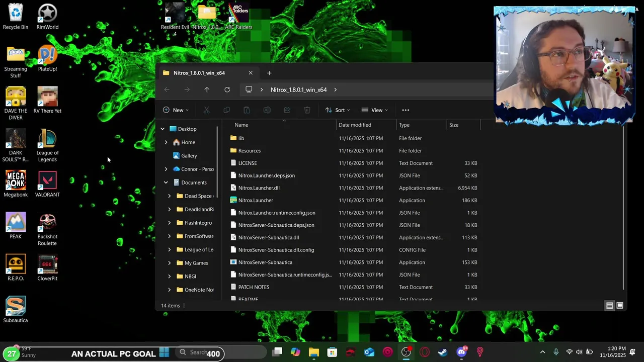
Task: Open the Windows Start button
Action: (x=164, y=352)
